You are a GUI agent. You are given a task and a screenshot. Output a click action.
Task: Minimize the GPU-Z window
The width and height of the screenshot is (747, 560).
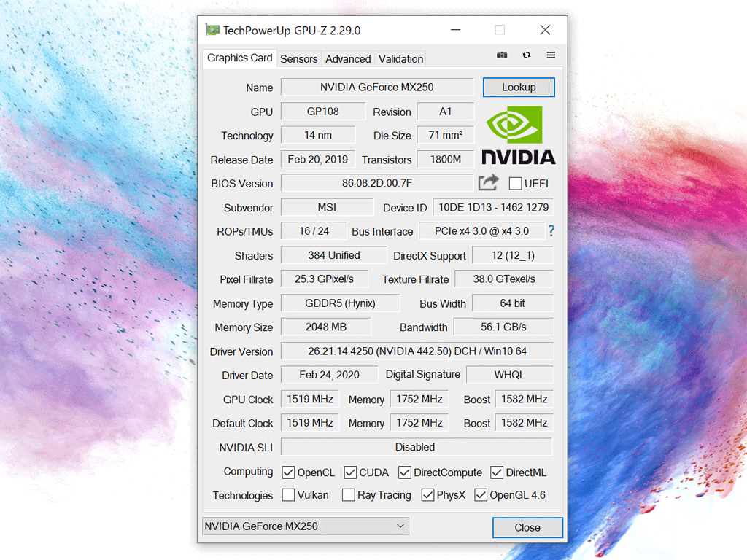(456, 29)
